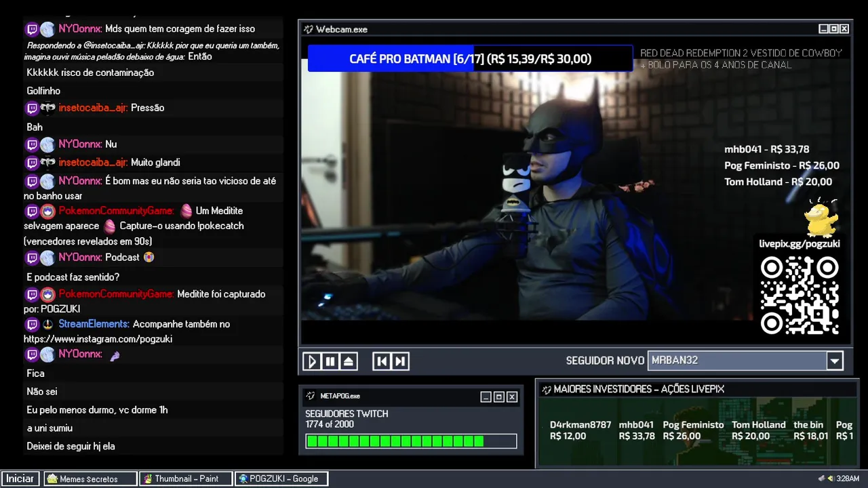Viewport: 868px width, 488px height.
Task: Click Pokeball badge beside 'Meditite foi capturado'
Action: [47, 294]
